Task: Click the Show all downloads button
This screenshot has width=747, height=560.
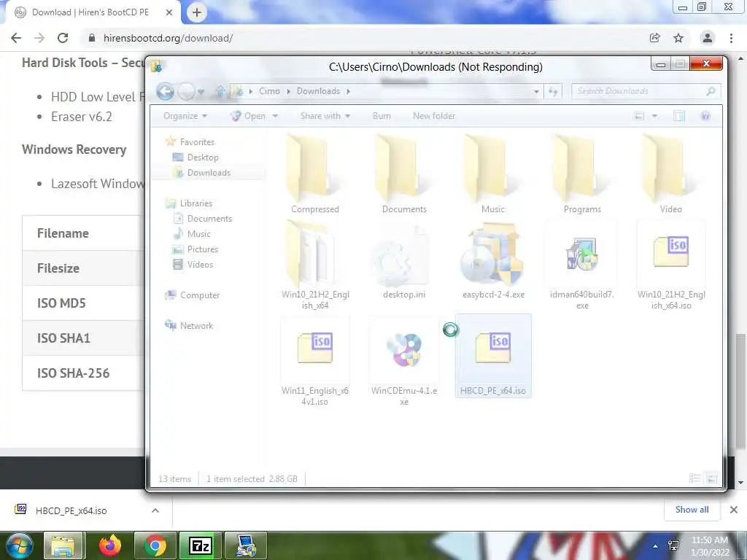Action: point(692,510)
